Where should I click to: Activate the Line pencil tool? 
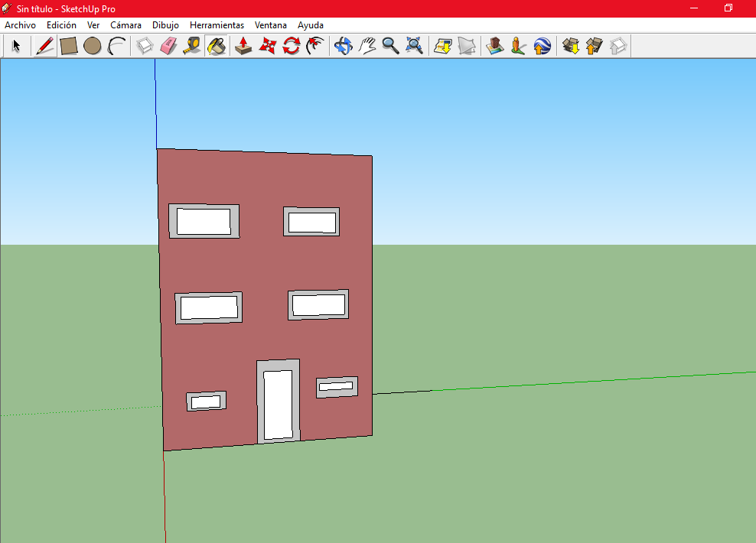point(45,47)
